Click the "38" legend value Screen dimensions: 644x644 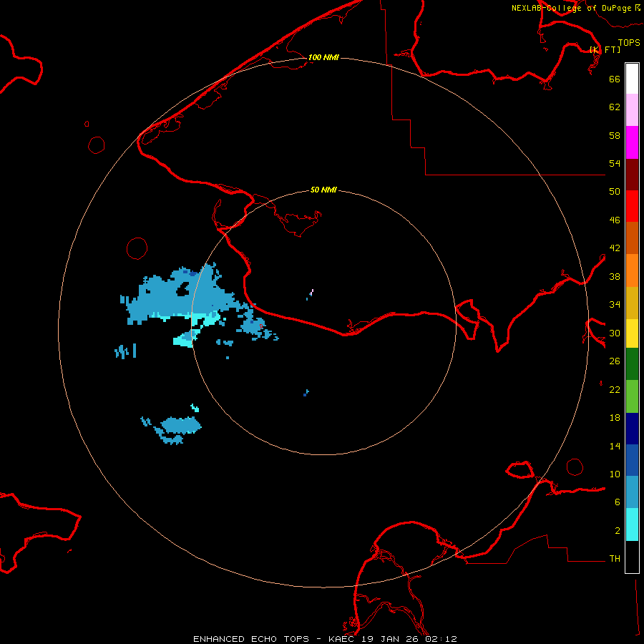point(615,276)
